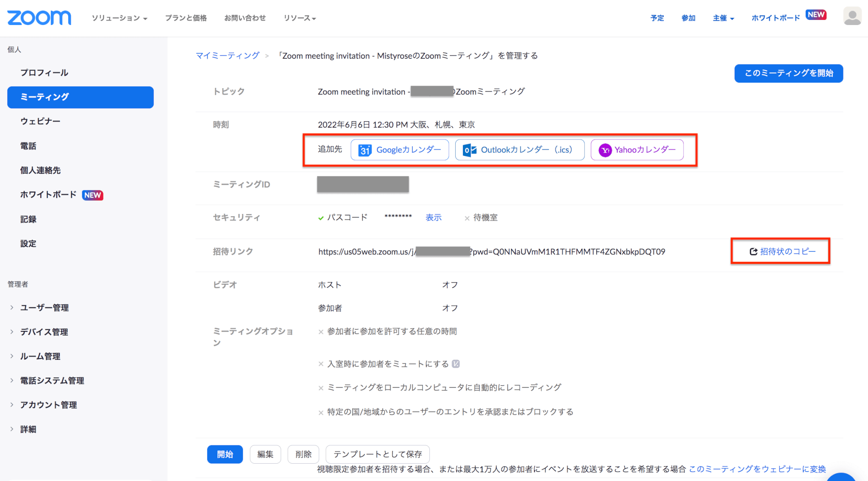Save meeting as template with テンプレートとして保存
868x481 pixels.
pyautogui.click(x=377, y=454)
